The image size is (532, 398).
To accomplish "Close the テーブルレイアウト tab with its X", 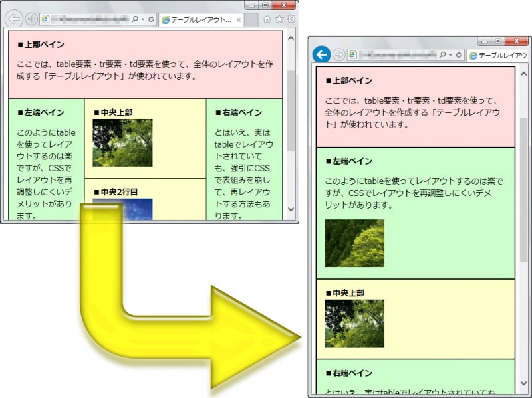I will point(239,19).
